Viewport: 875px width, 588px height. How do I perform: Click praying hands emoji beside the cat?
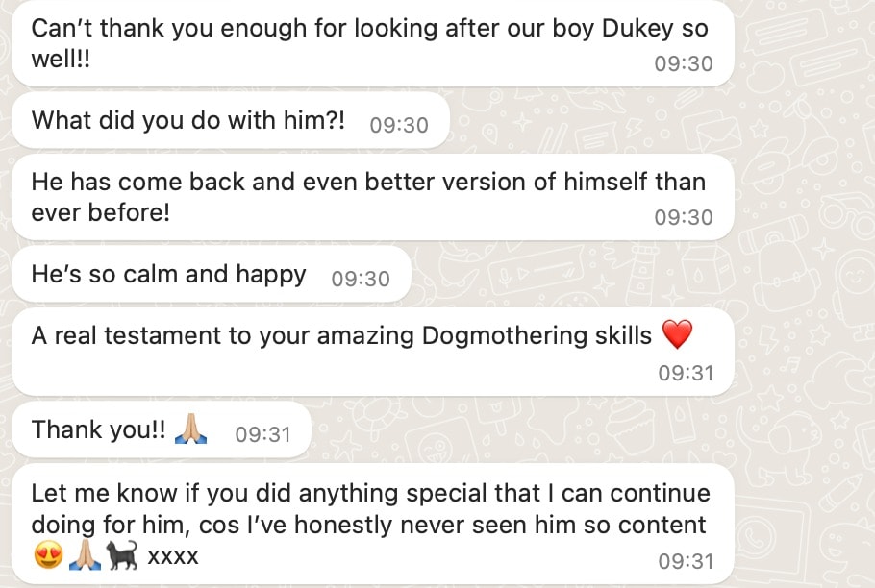click(x=85, y=555)
